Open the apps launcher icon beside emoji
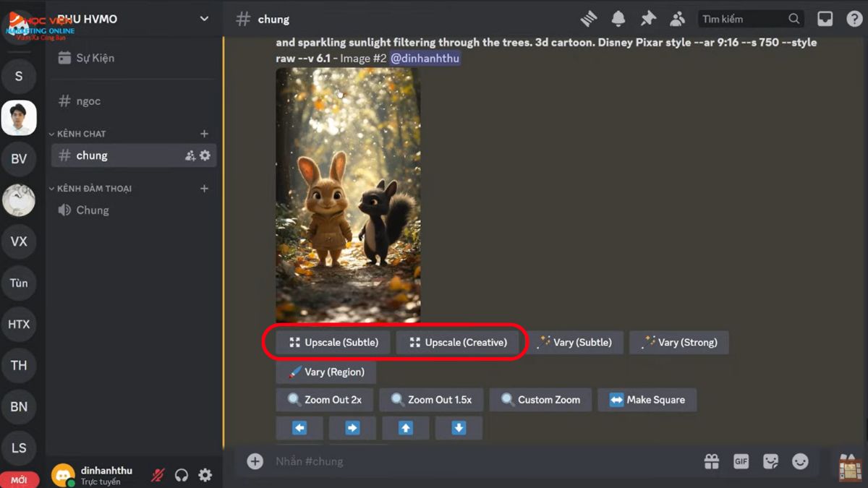This screenshot has height=488, width=868. click(851, 467)
